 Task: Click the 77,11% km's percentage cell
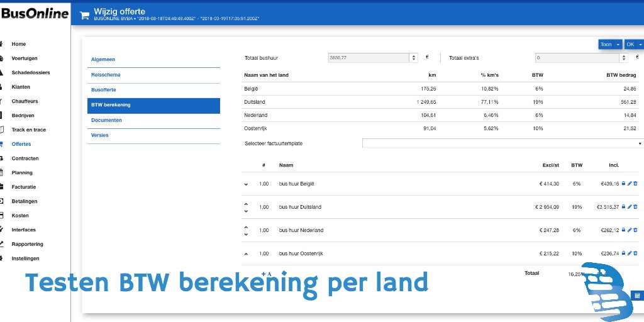pyautogui.click(x=489, y=102)
